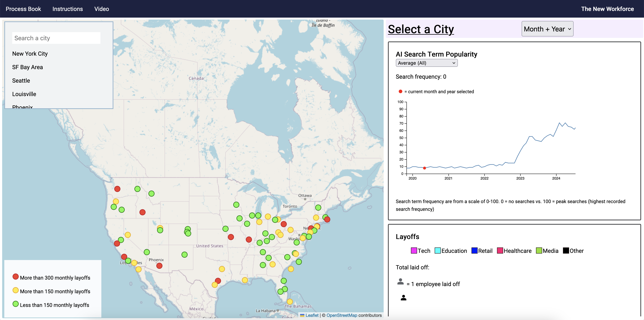The width and height of the screenshot is (644, 320).
Task: Expand the Average (All) search term dropdown
Action: pyautogui.click(x=427, y=63)
